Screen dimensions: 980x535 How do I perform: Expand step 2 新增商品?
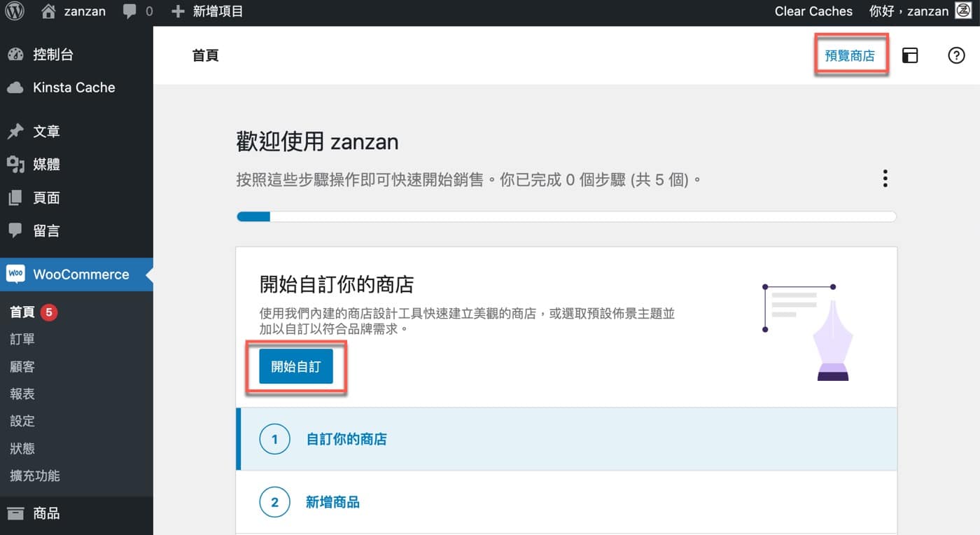pos(567,502)
